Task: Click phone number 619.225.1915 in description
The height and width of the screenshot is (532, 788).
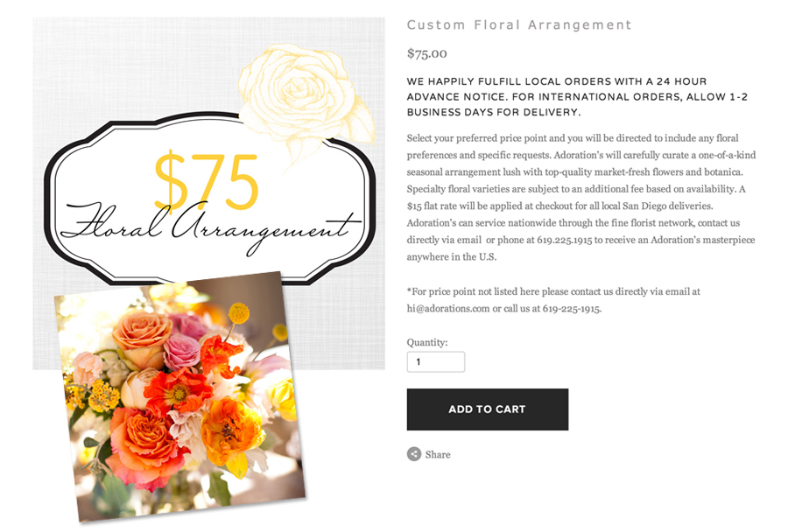Action: tap(565, 240)
